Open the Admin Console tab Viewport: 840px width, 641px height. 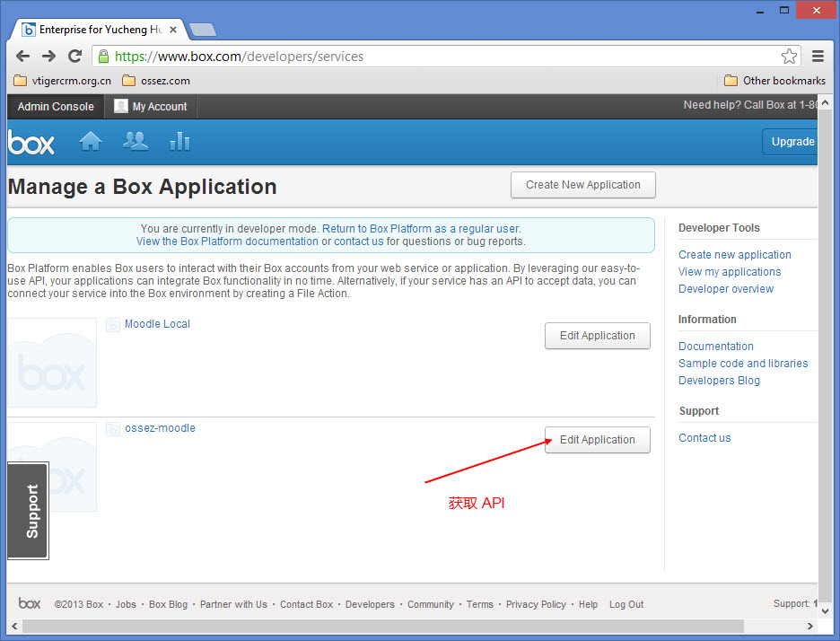tap(56, 107)
